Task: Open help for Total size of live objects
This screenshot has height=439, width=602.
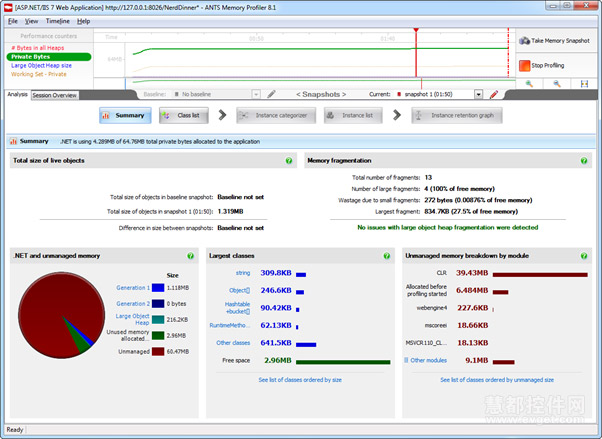Action: tap(289, 161)
